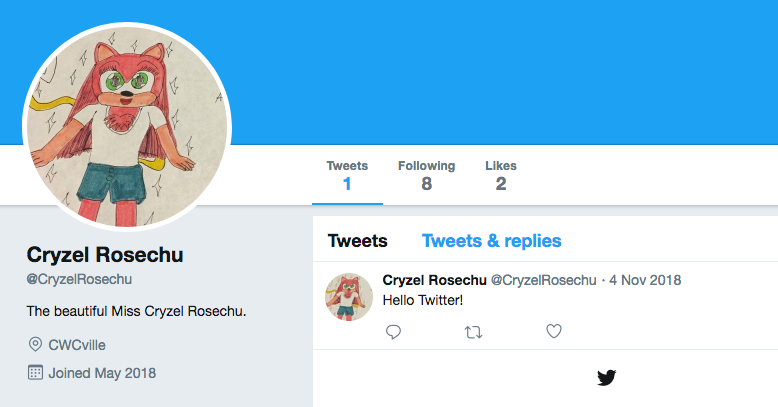The image size is (778, 407).
Task: Click @CryzelRosechu handle under profile name
Action: pos(79,279)
